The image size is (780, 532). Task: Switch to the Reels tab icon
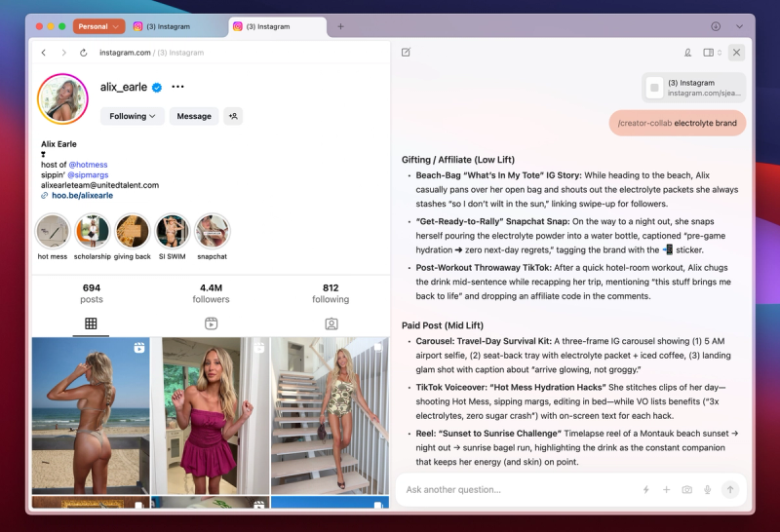point(211,323)
